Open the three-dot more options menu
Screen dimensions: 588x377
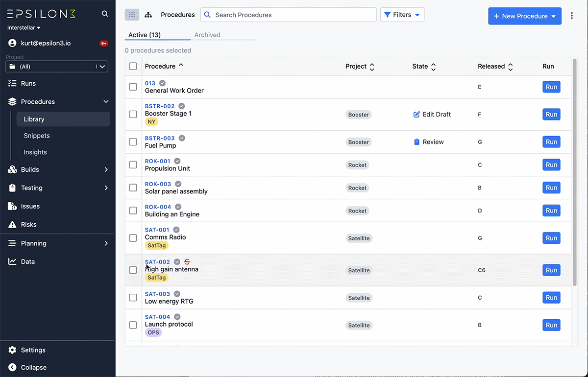point(572,16)
